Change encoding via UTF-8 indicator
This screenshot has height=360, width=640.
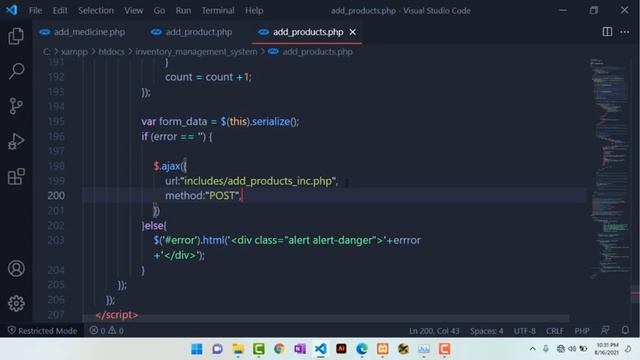pyautogui.click(x=524, y=331)
